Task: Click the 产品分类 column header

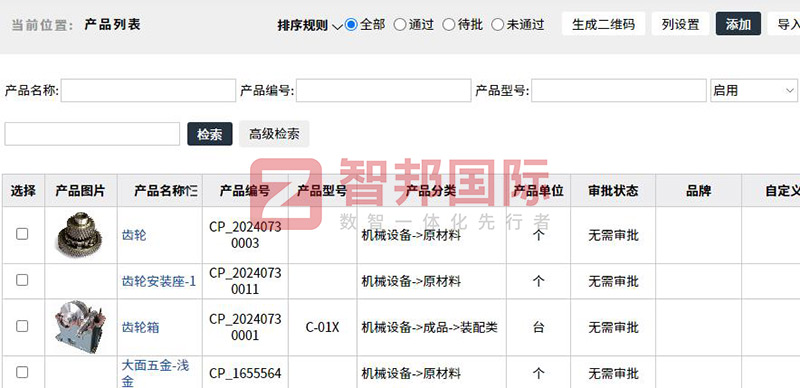Action: pyautogui.click(x=431, y=191)
